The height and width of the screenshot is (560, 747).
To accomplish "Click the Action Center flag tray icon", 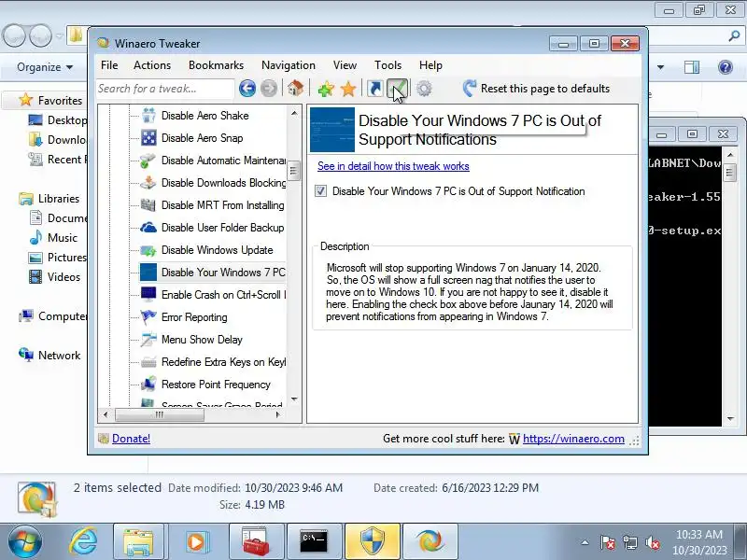I will click(607, 542).
